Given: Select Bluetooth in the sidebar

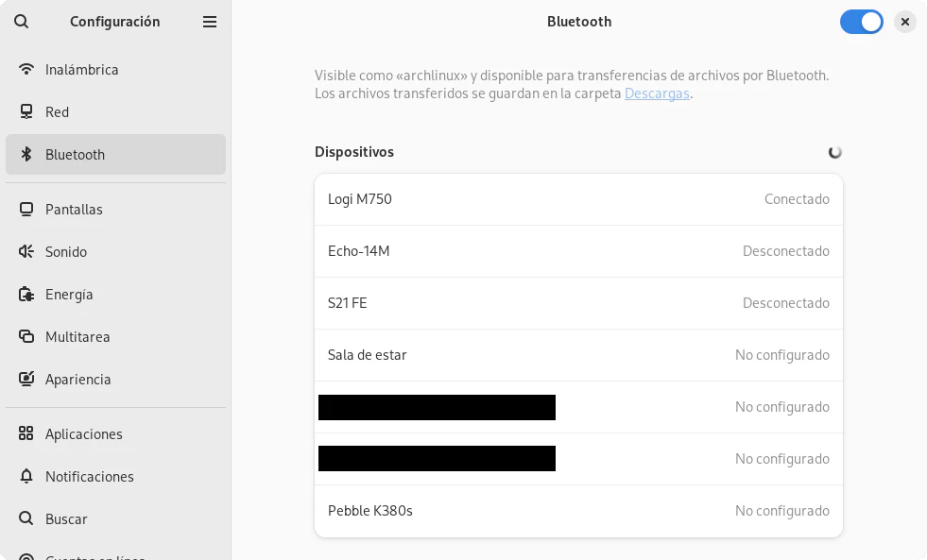Looking at the screenshot, I should click(x=75, y=155).
